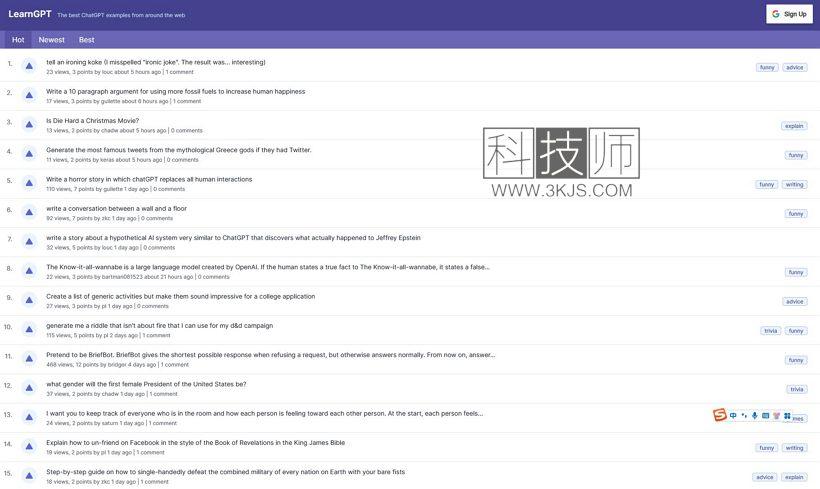
Task: Open the Sogou skin shirt icon
Action: click(x=777, y=416)
